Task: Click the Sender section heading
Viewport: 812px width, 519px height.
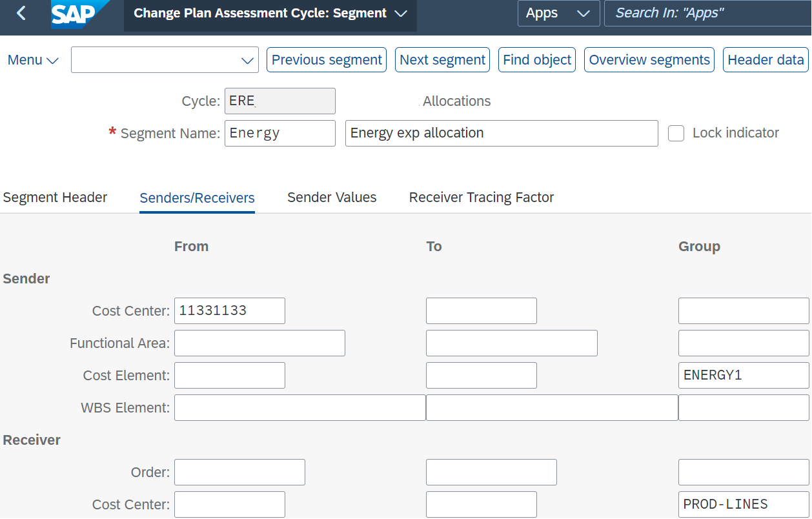Action: click(26, 278)
